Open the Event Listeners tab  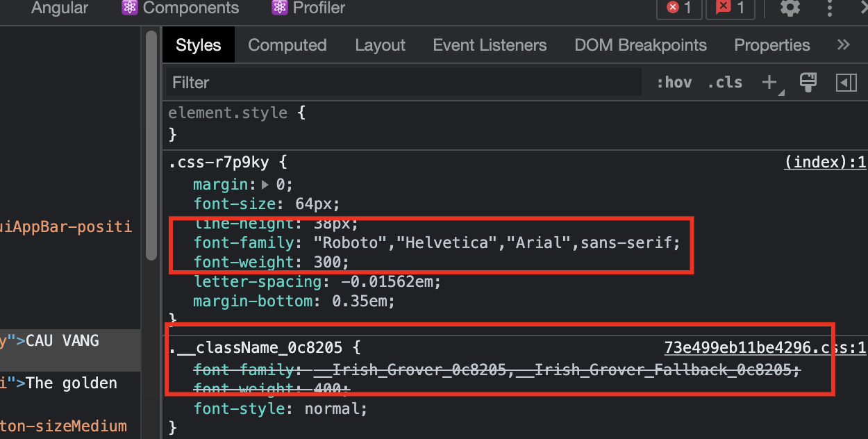490,44
